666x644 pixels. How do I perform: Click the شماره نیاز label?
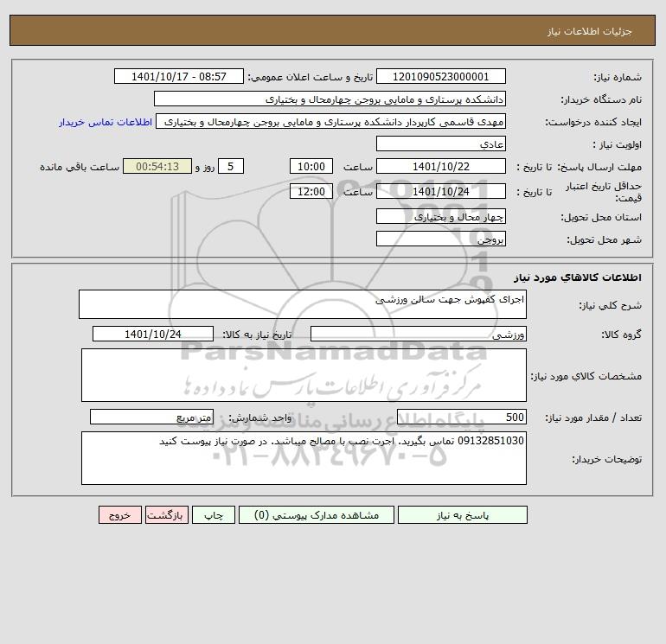(x=618, y=77)
